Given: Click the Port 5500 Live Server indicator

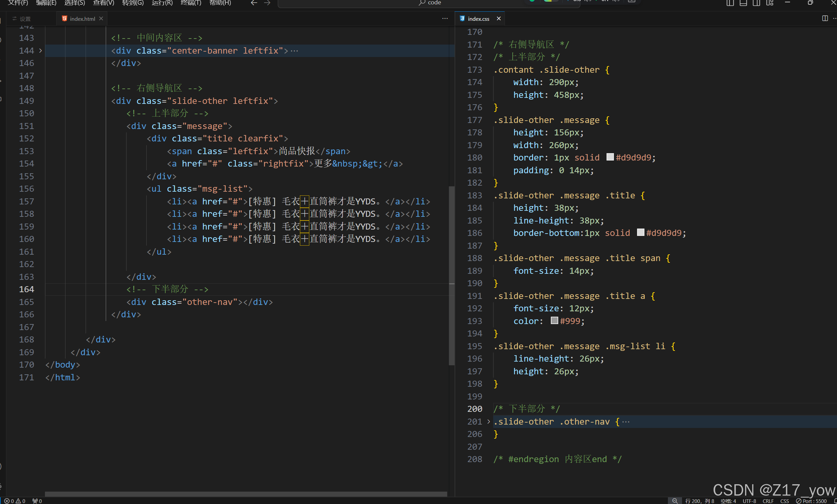Looking at the screenshot, I should tap(811, 501).
